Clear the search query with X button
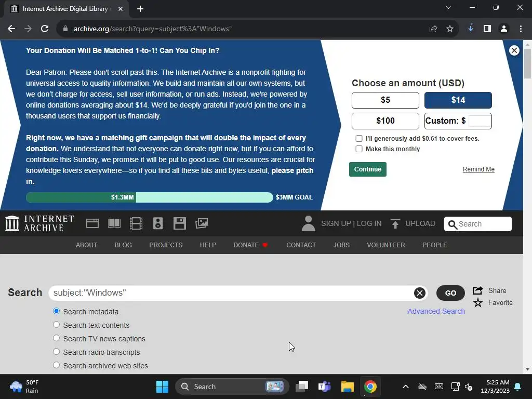Image resolution: width=532 pixels, height=399 pixels. [420, 293]
